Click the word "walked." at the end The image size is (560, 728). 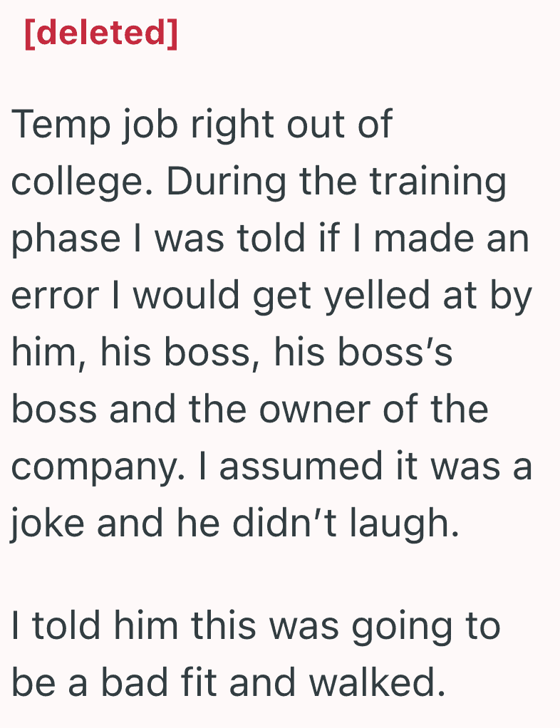[x=377, y=682]
